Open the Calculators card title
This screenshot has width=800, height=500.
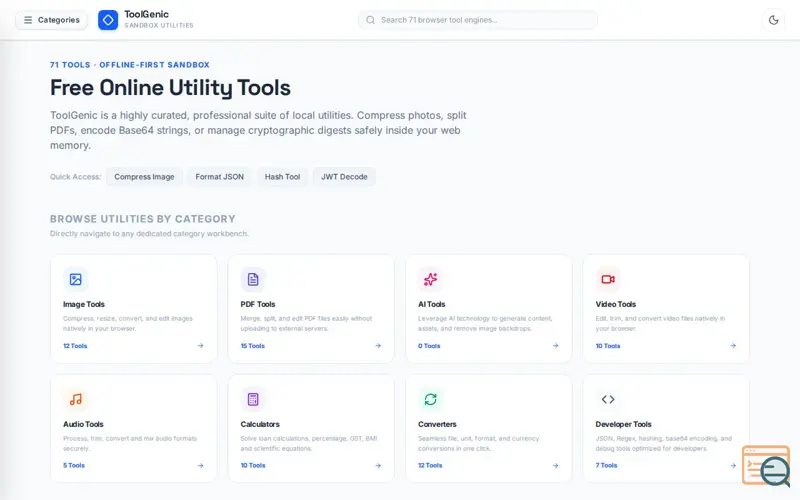(260, 424)
